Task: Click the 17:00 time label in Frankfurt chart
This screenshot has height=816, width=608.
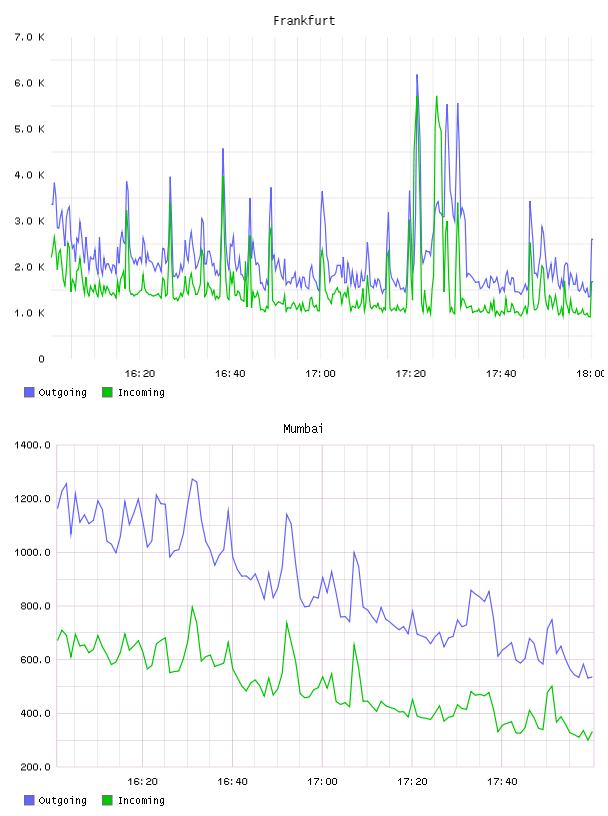Action: click(320, 374)
